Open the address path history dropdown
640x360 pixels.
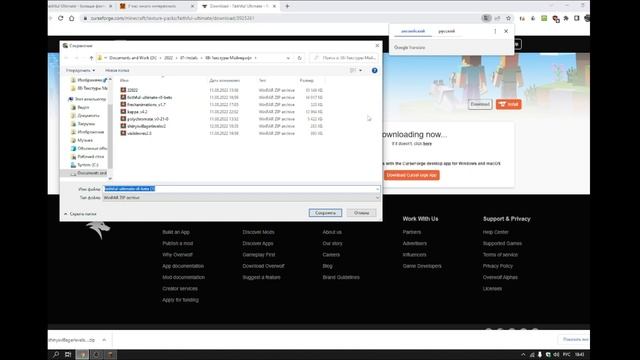click(x=288, y=58)
